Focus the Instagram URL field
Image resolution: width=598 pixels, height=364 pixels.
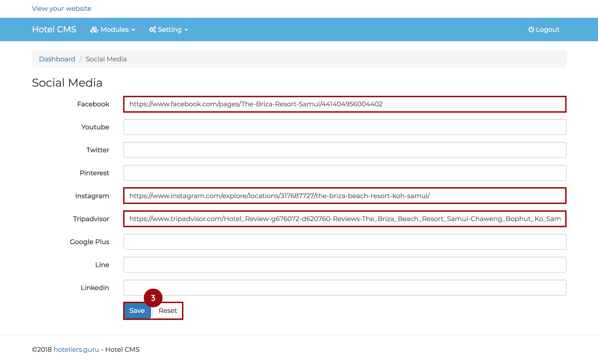[x=345, y=196]
